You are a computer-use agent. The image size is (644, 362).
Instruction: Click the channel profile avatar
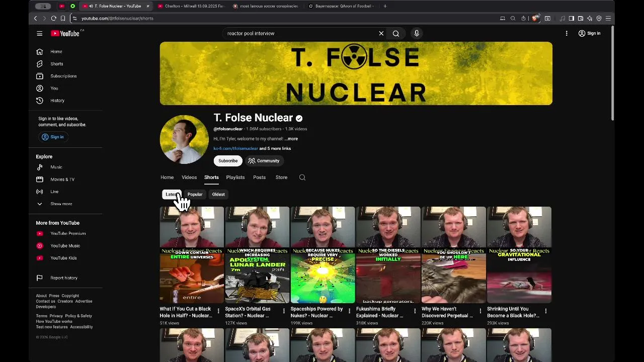(x=184, y=139)
